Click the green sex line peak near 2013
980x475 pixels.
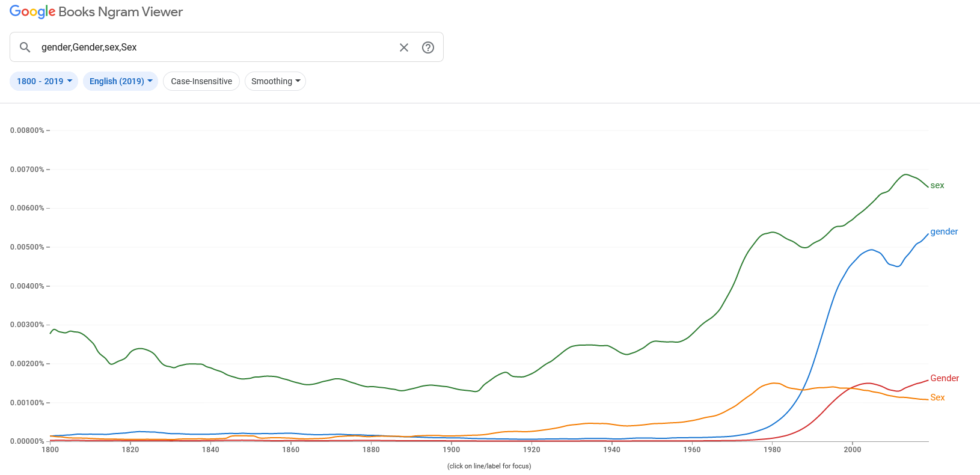[905, 174]
